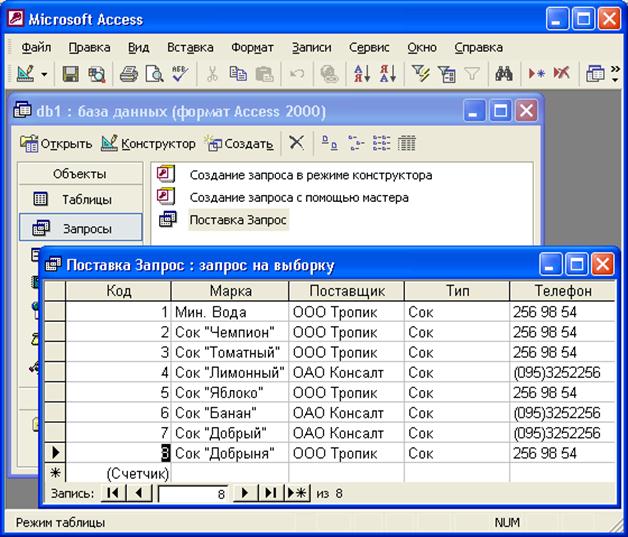
Task: Open the View mode dropdown arrow
Action: 44,74
